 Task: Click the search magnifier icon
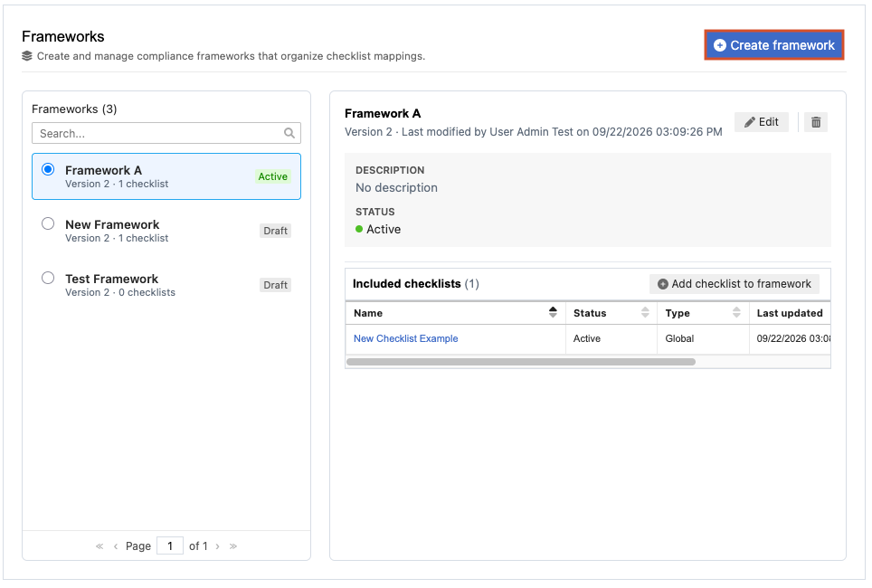(x=289, y=134)
